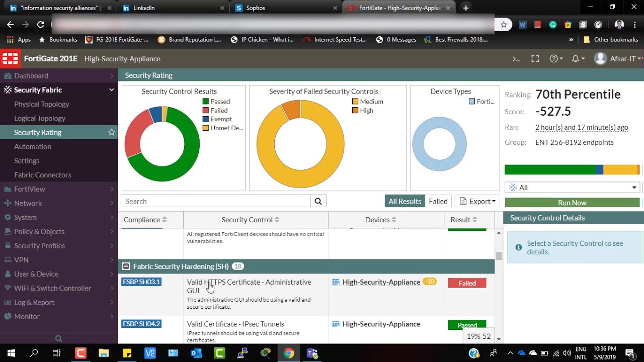Click the results table scrollbar
The height and width of the screenshot is (362, 644).
coord(499,255)
